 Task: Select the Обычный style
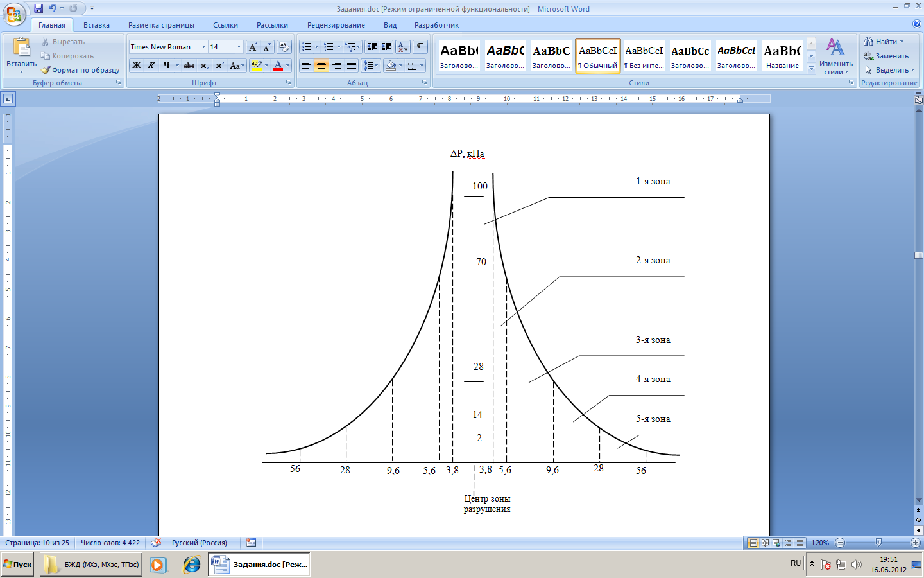[598, 56]
